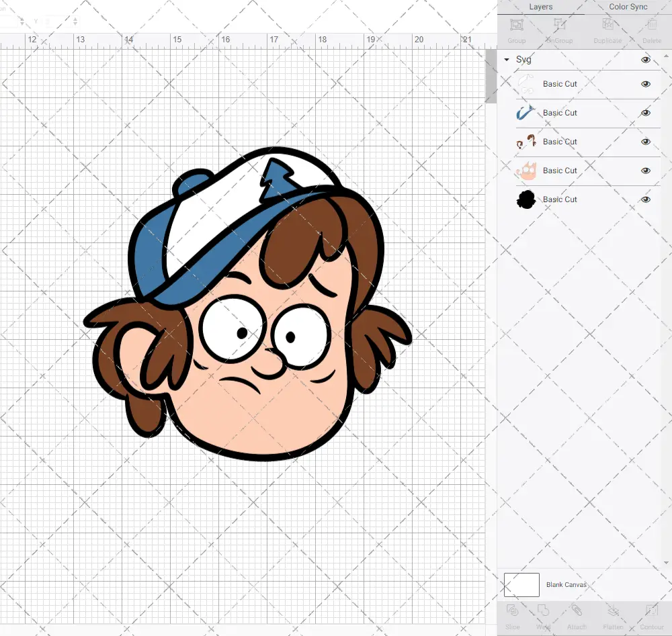Select the Flatten tool
The height and width of the screenshot is (636, 672).
(x=614, y=610)
